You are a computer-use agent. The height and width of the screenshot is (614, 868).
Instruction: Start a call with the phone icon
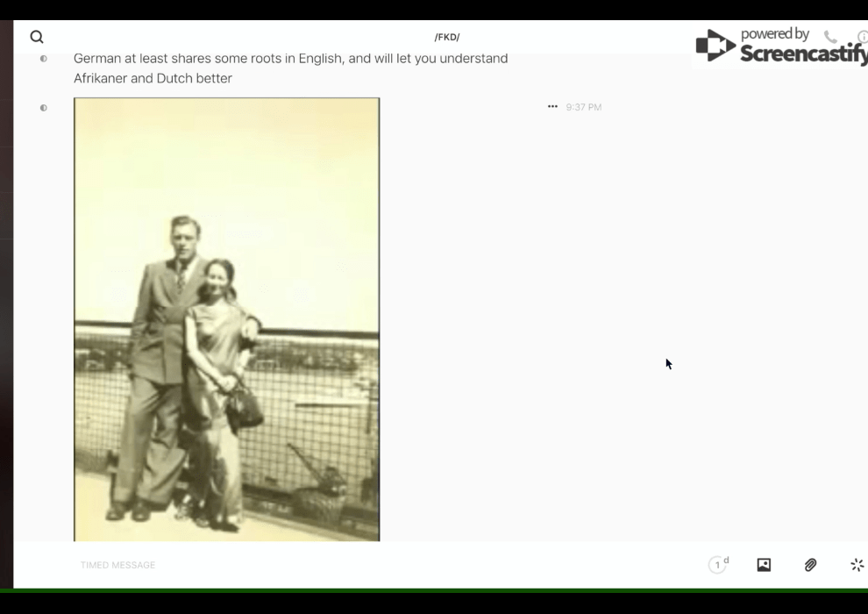(830, 37)
